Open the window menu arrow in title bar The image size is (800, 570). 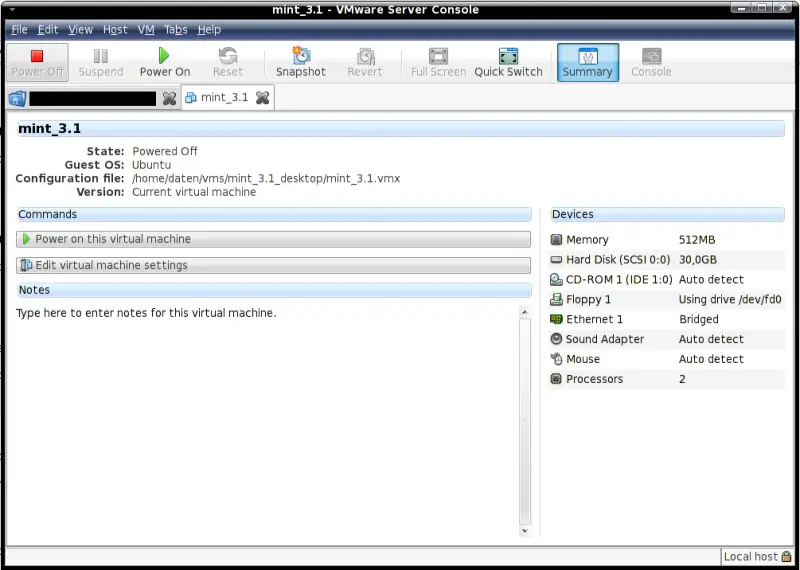(x=12, y=9)
